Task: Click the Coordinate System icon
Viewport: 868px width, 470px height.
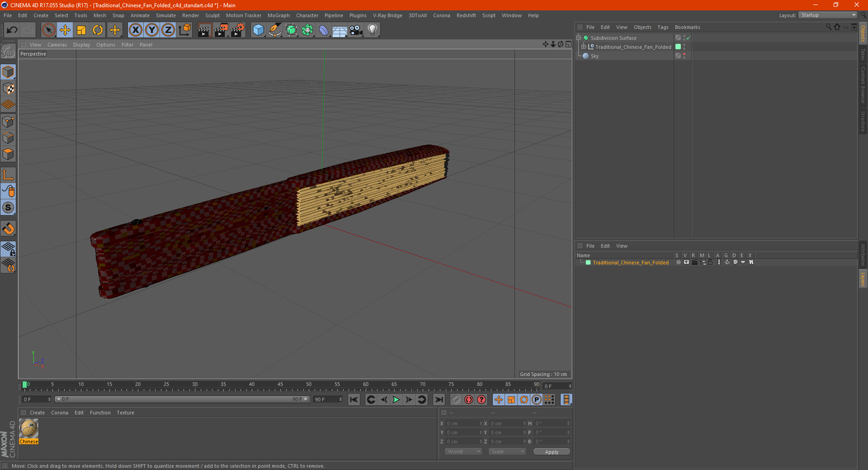Action: point(185,30)
